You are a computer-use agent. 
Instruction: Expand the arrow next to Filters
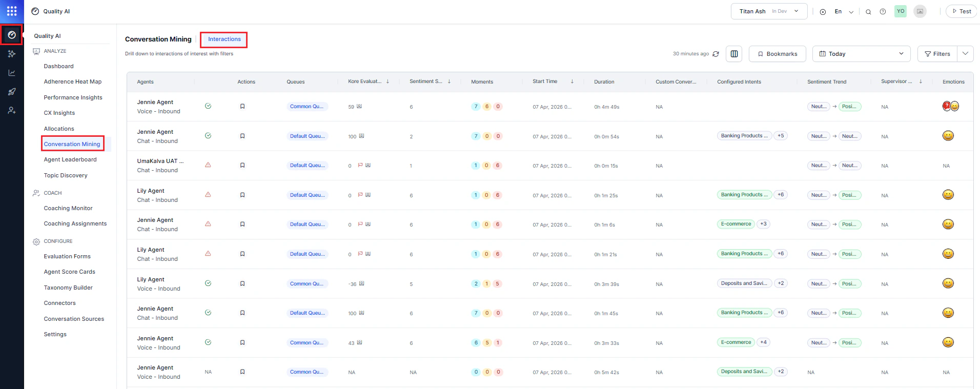(x=966, y=54)
